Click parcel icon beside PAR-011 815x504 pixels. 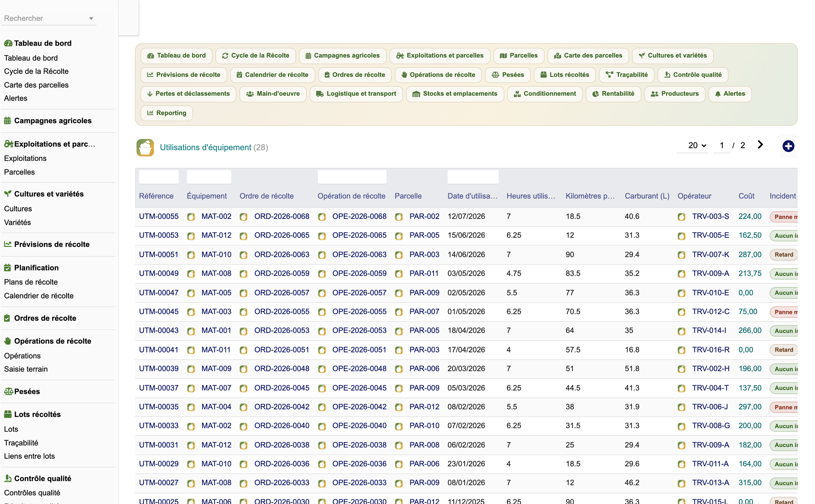click(399, 274)
